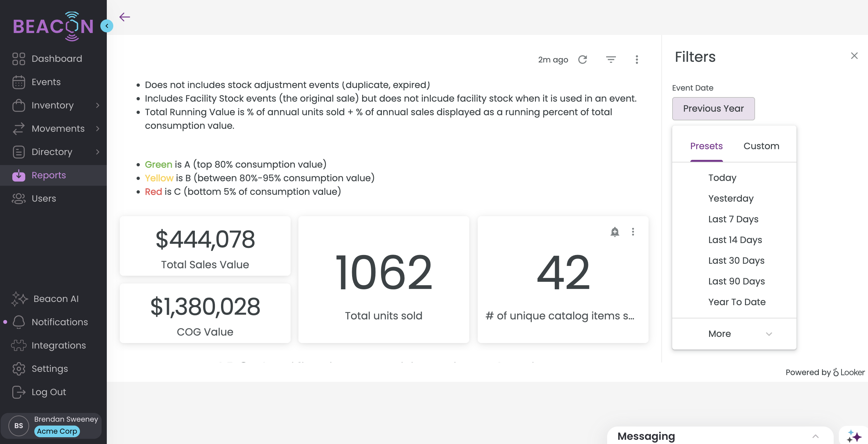Choose the Last 30 Days preset
868x444 pixels.
pos(736,261)
